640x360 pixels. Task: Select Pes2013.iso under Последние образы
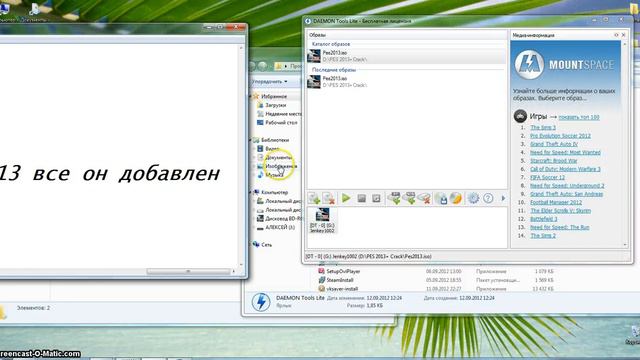tap(407, 82)
